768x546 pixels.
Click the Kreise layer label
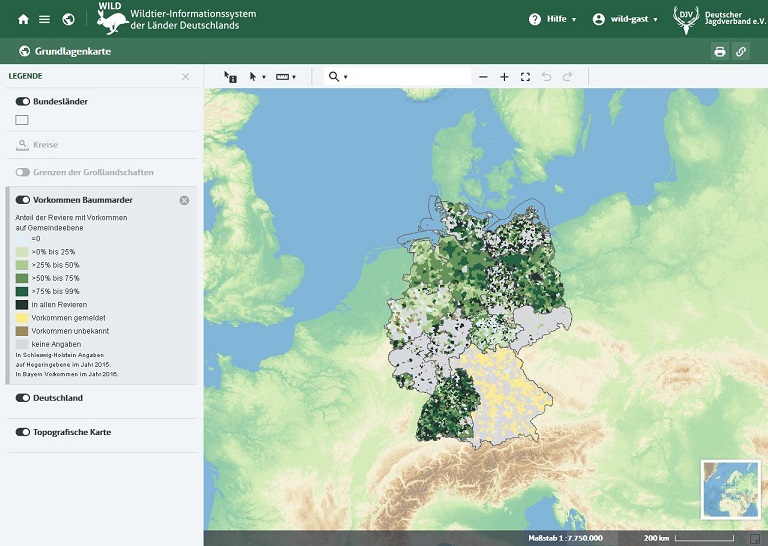pos(46,145)
